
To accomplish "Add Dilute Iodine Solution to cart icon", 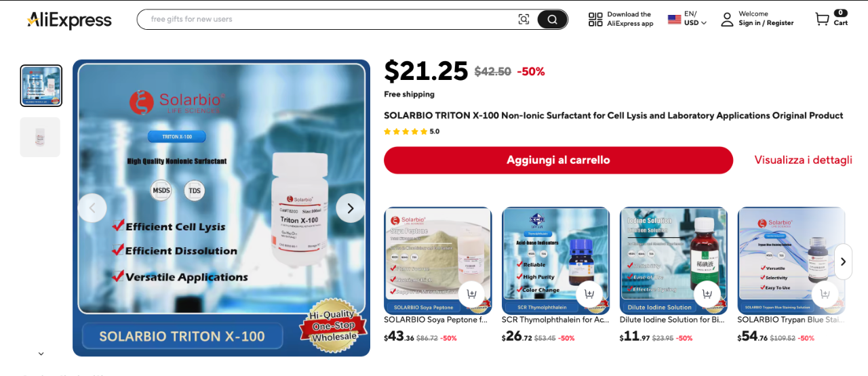I will [x=707, y=294].
